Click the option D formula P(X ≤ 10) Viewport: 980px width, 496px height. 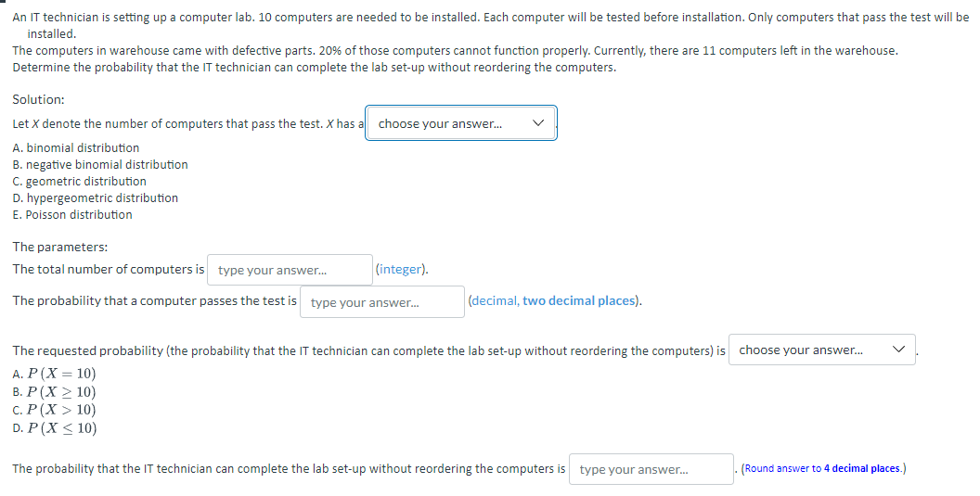pos(62,427)
